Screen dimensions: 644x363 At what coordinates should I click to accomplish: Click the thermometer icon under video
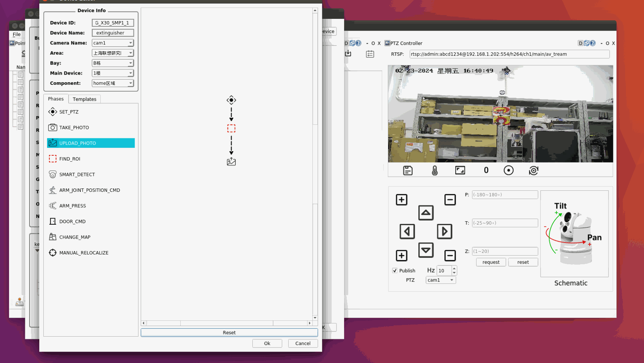pyautogui.click(x=435, y=170)
